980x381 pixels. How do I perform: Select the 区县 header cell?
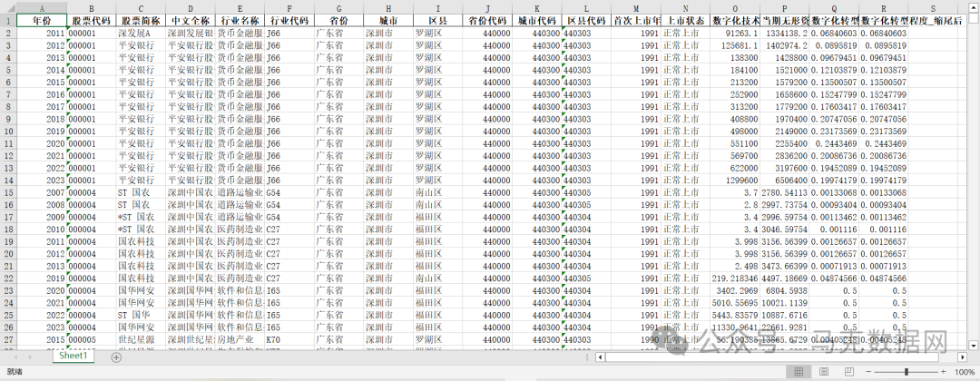(437, 21)
